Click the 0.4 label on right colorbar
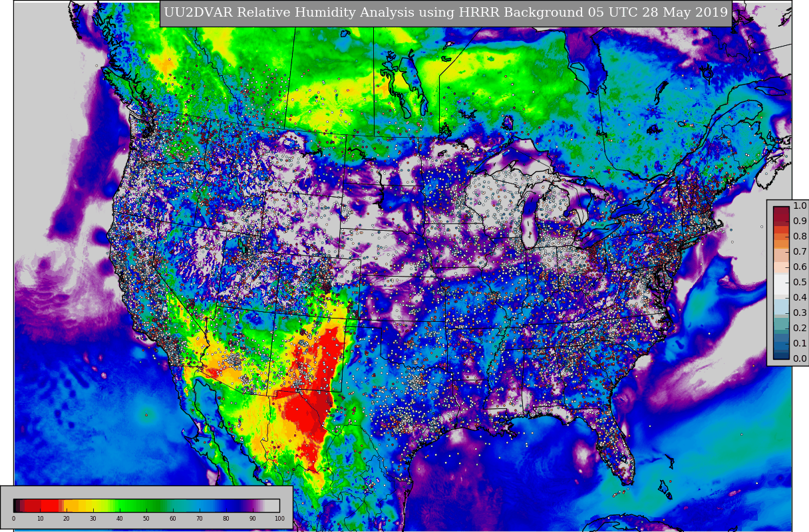809x532 pixels. pos(800,297)
